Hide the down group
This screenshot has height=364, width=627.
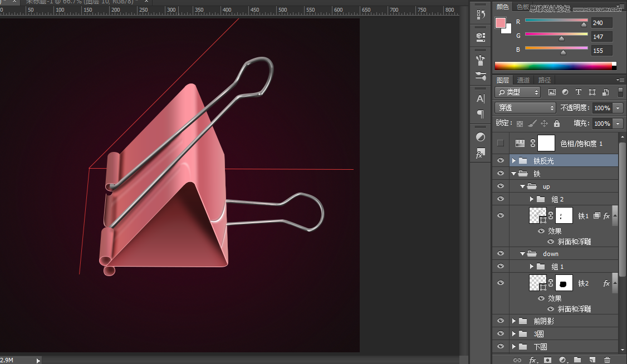click(x=500, y=254)
